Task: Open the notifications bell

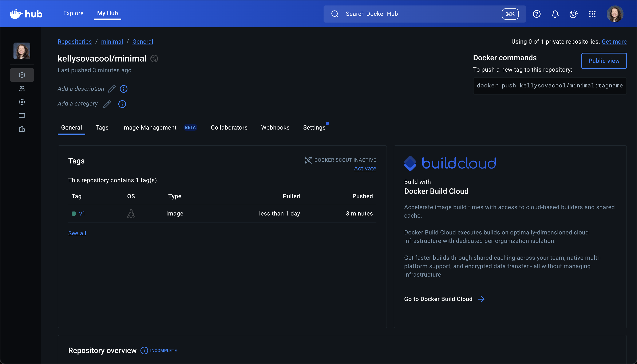Action: [x=555, y=14]
